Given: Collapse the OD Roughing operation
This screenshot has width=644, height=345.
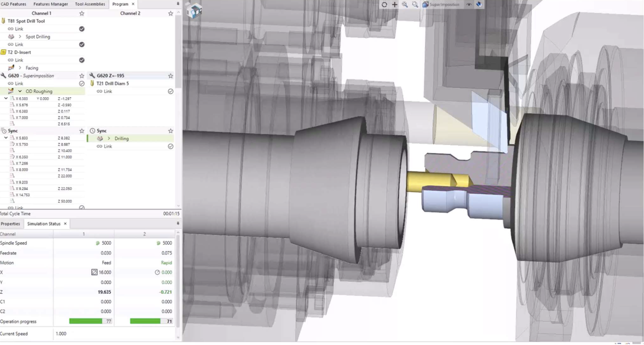Looking at the screenshot, I should 20,91.
